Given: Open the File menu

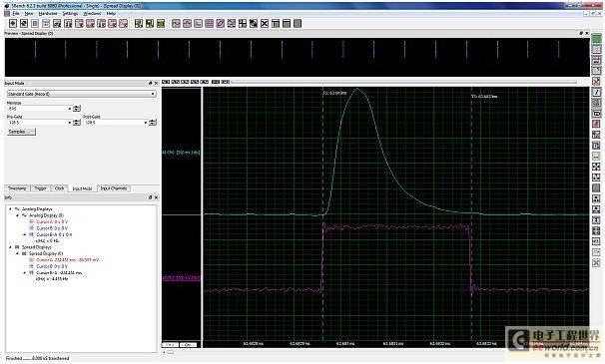Looking at the screenshot, I should click(x=15, y=14).
